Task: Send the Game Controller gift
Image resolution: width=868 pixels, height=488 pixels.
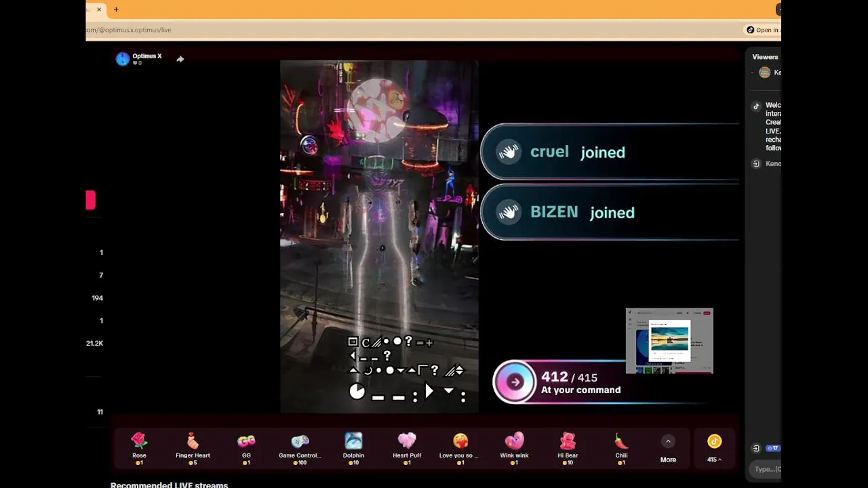Action: pyautogui.click(x=300, y=448)
